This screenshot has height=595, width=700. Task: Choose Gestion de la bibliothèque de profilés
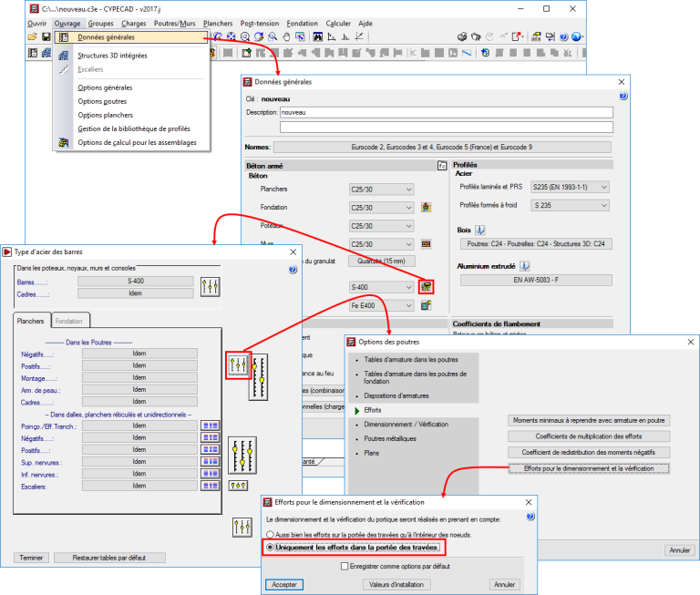(x=134, y=128)
